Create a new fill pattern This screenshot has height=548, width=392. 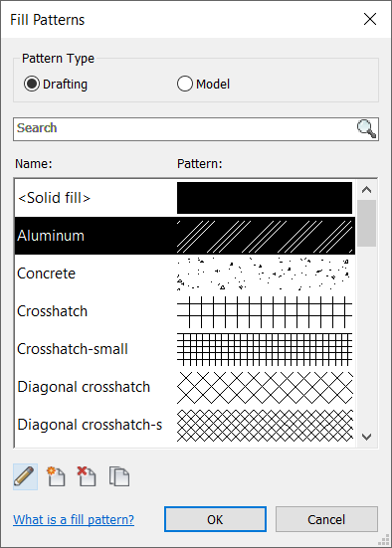[x=56, y=476]
